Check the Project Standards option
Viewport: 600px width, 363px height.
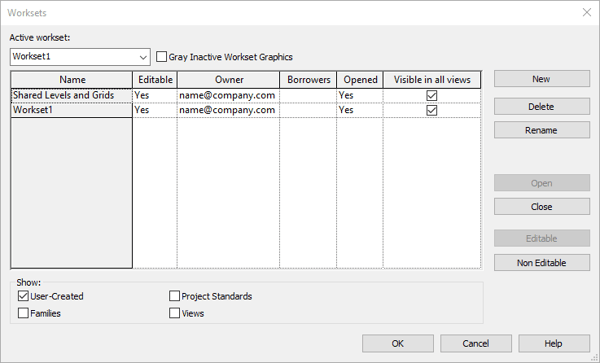(x=174, y=296)
